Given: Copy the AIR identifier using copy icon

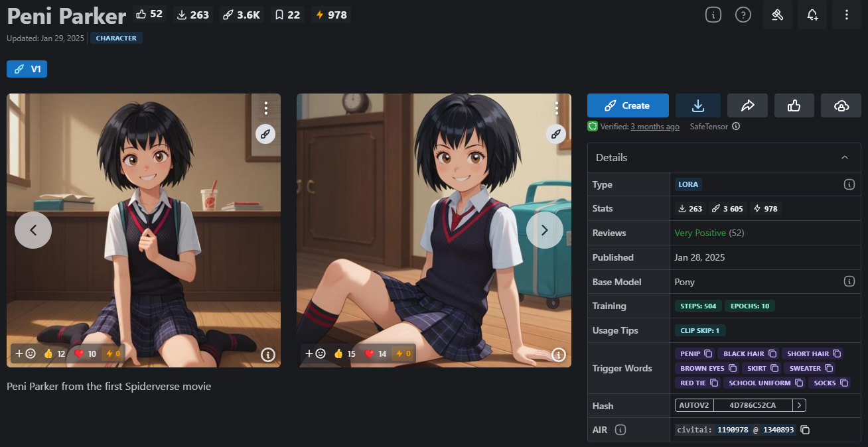Looking at the screenshot, I should [805, 430].
